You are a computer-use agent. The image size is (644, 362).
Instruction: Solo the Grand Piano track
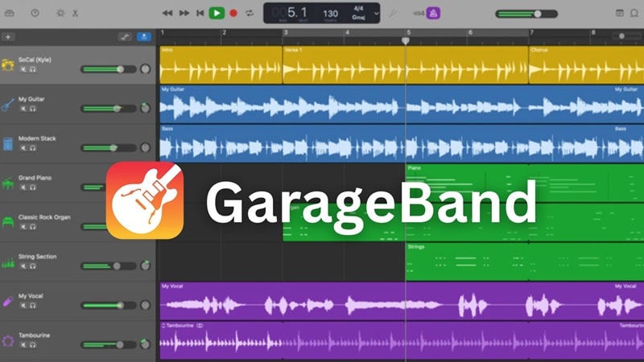tap(32, 187)
